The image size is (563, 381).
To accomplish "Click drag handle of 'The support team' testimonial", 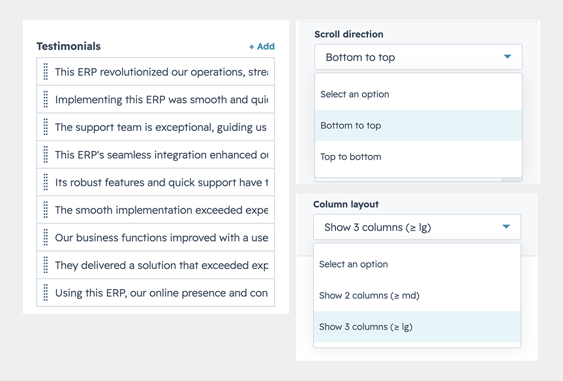I will click(x=46, y=127).
